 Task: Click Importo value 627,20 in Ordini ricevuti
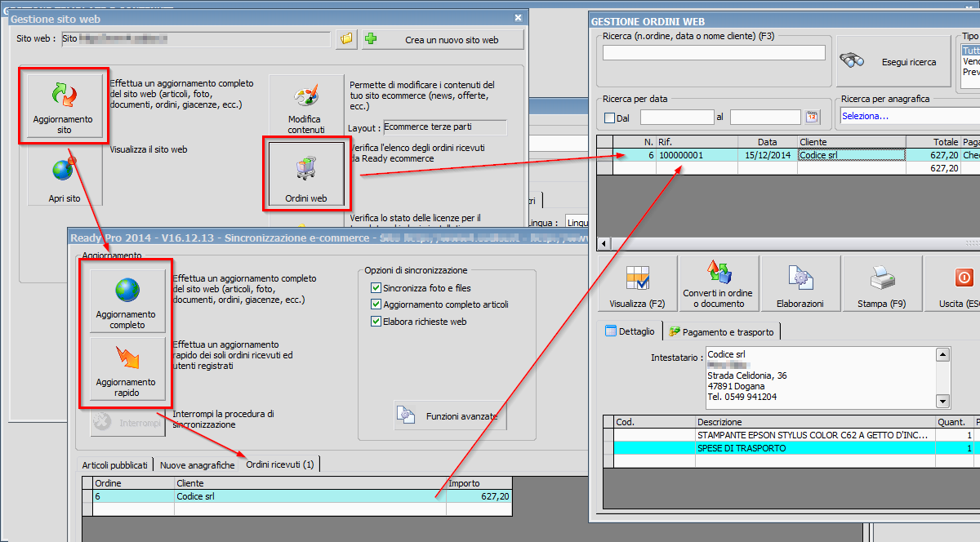click(479, 496)
